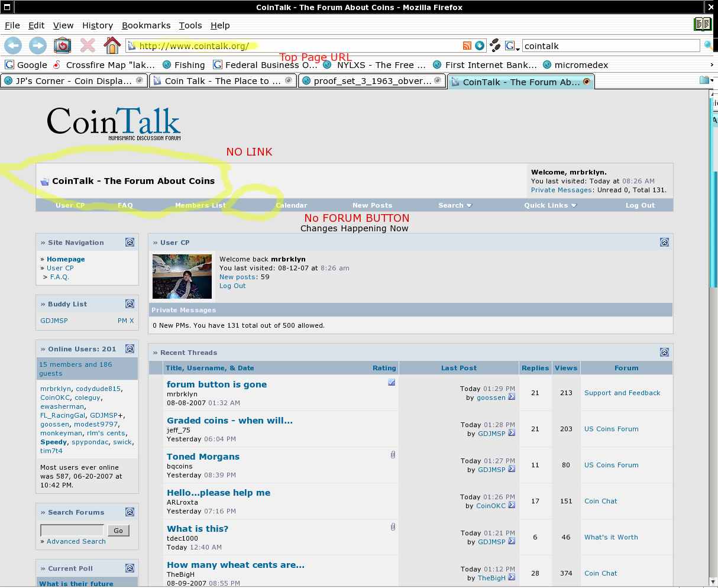Image resolution: width=718 pixels, height=588 pixels.
Task: Open the Tools menu
Action: (190, 25)
